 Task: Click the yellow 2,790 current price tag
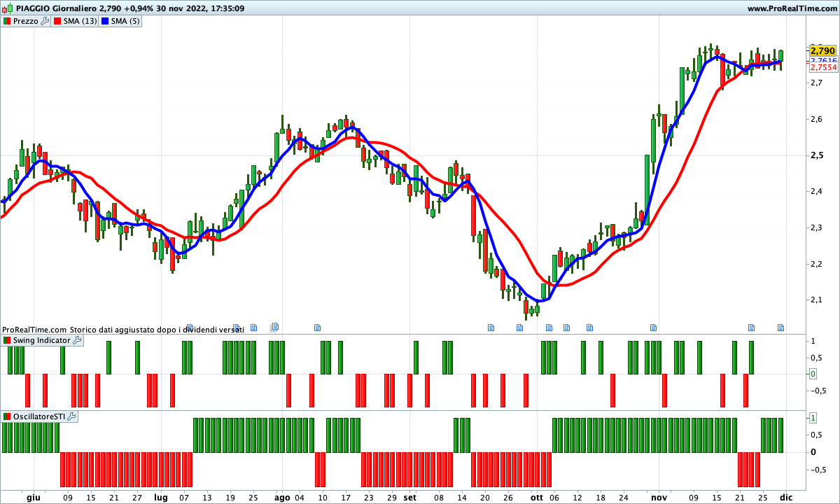822,51
